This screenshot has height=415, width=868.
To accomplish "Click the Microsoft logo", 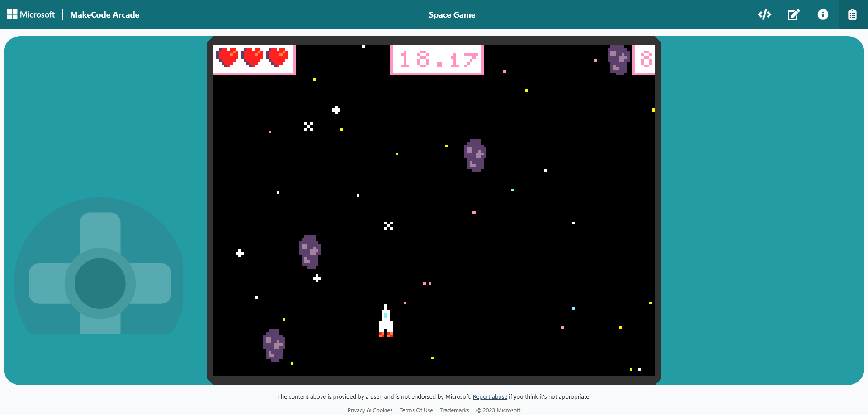I will 31,14.
